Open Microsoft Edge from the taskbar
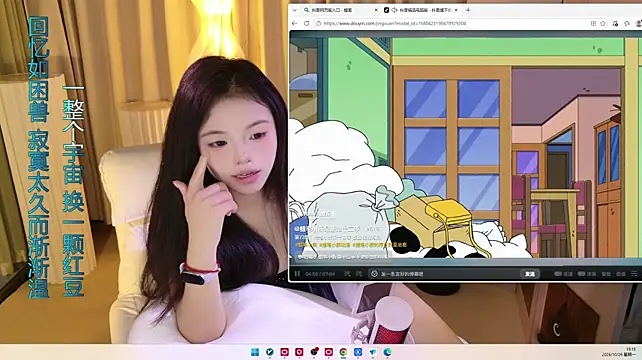Screen dimensions: 642x360 (x=387, y=352)
